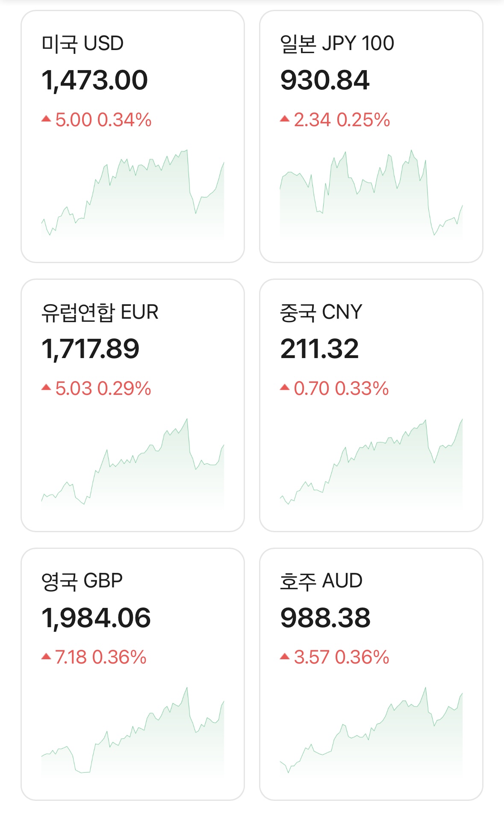Viewport: 504px width, 815px height.
Task: Select the 유럽연합 EUR card title
Action: pyautogui.click(x=100, y=312)
